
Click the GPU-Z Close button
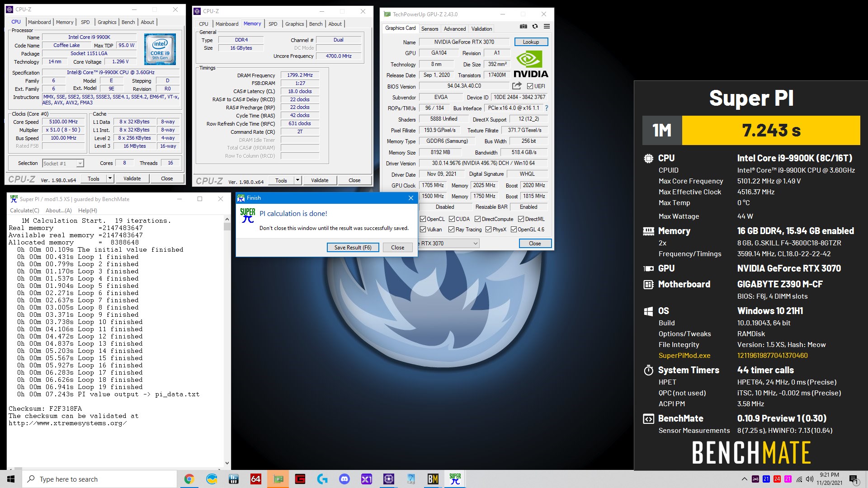pos(535,244)
